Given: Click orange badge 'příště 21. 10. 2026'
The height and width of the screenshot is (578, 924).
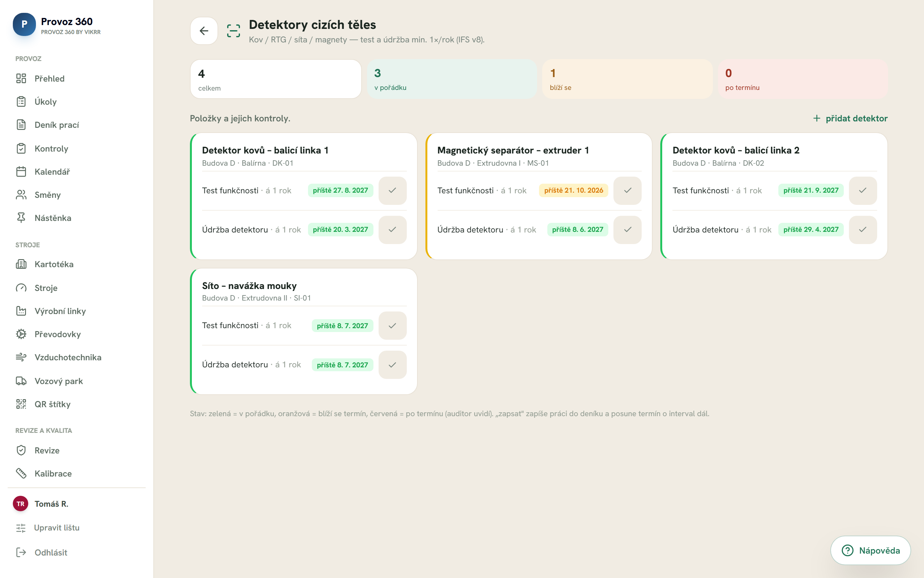Looking at the screenshot, I should (574, 190).
